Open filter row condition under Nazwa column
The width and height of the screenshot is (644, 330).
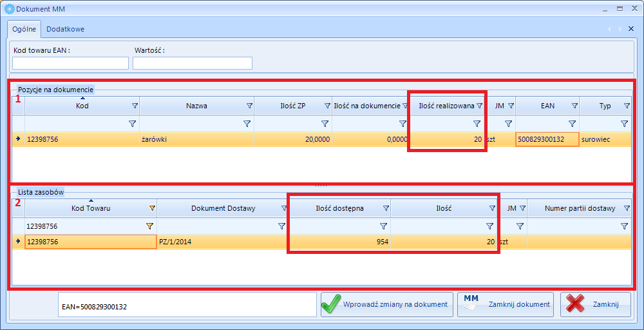click(247, 124)
